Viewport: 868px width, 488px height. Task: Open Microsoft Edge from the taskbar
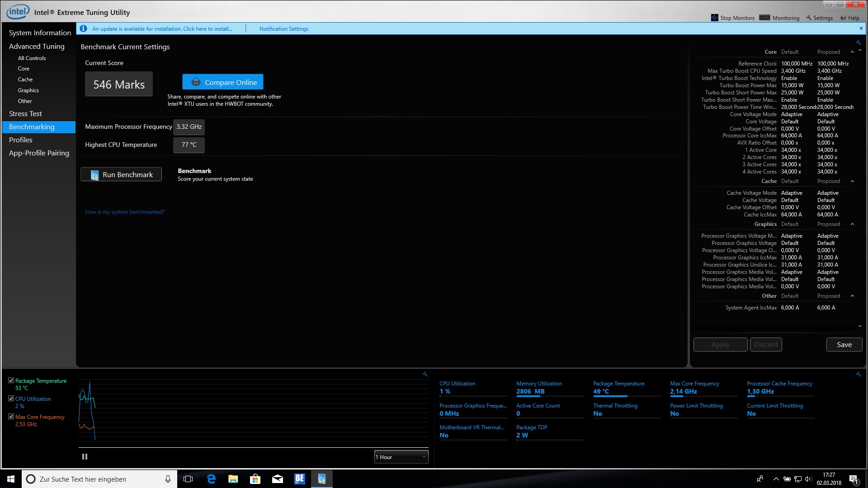click(211, 479)
